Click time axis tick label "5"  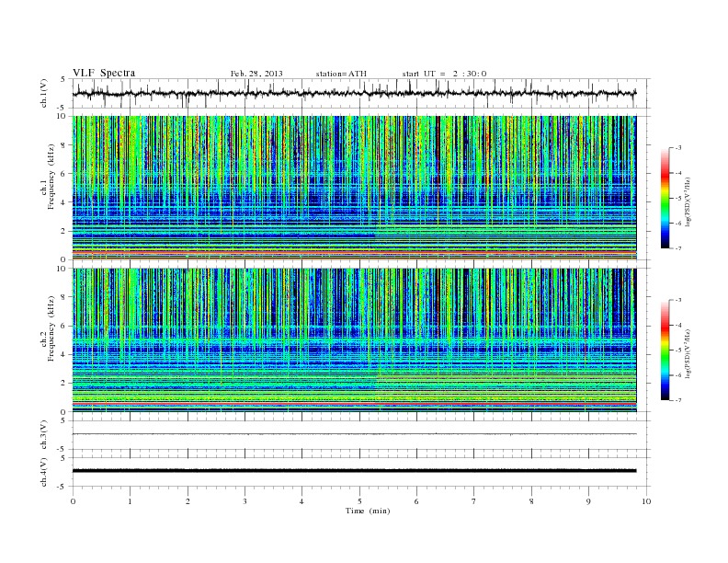pos(359,501)
